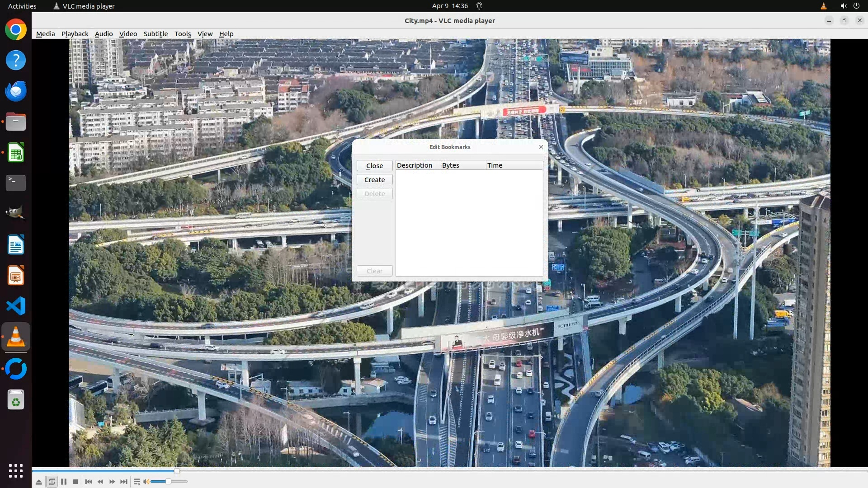Image resolution: width=868 pixels, height=488 pixels.
Task: Expand the Subtitle menu
Action: pyautogui.click(x=156, y=34)
